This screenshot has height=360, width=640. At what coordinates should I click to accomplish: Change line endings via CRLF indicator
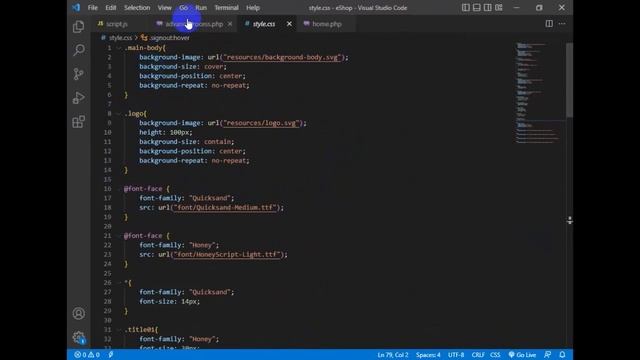tap(478, 355)
